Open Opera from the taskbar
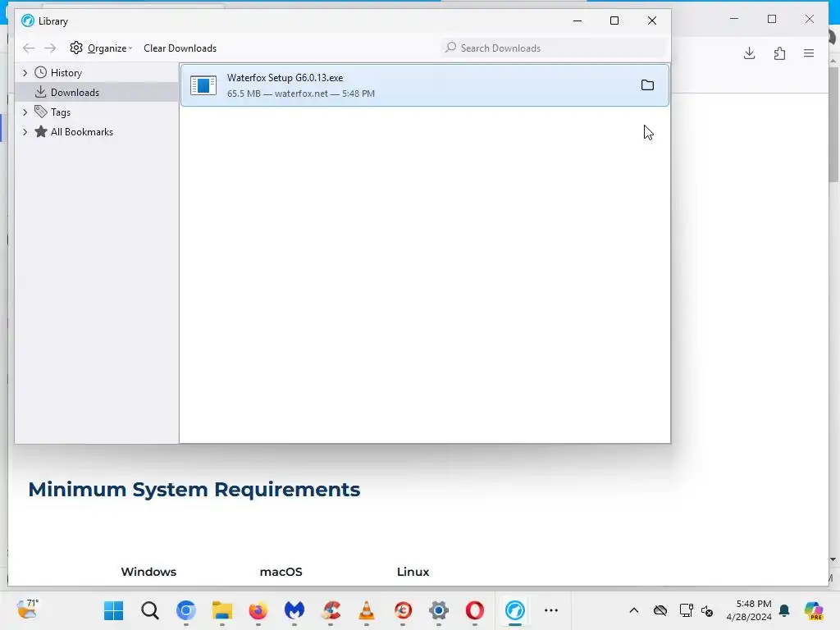The height and width of the screenshot is (630, 840). [475, 610]
